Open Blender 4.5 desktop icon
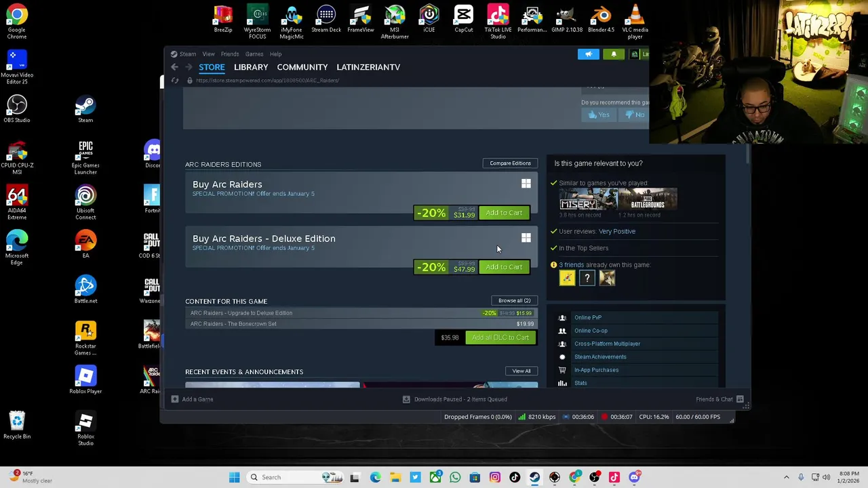The image size is (868, 488). pos(601,19)
